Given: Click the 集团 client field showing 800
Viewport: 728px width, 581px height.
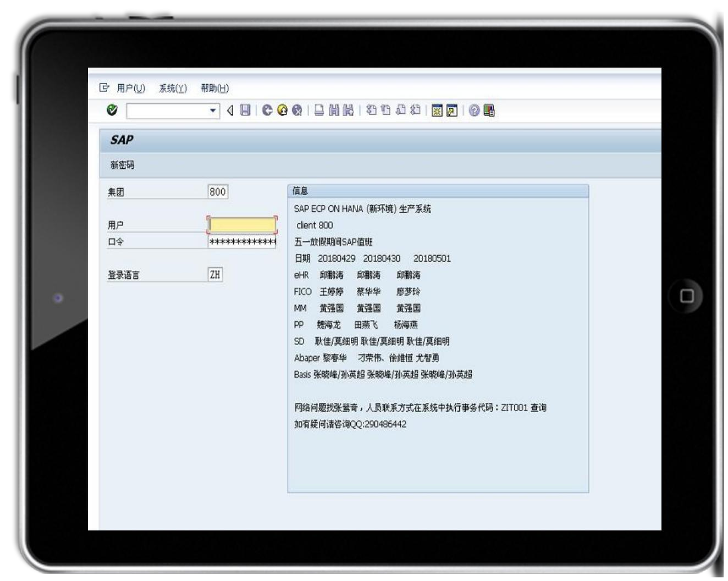Looking at the screenshot, I should (218, 192).
